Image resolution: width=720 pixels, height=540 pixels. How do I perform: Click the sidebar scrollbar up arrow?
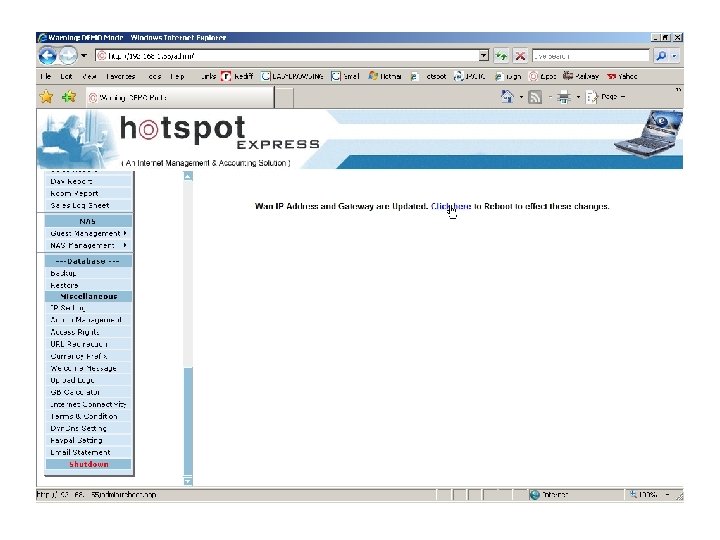pos(188,176)
